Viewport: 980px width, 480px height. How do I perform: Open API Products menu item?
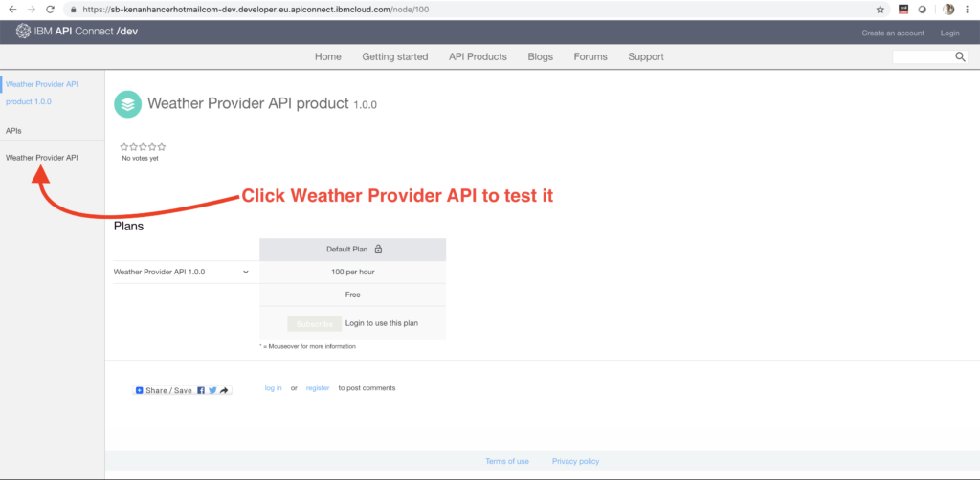pyautogui.click(x=478, y=56)
